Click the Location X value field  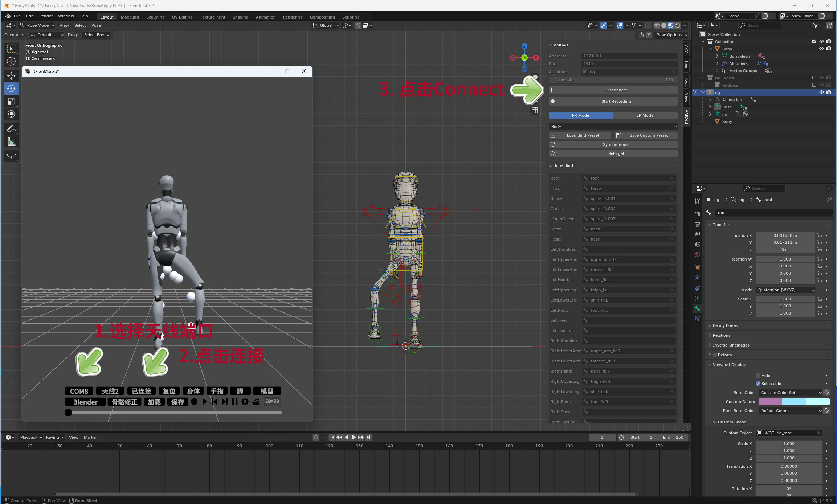pyautogui.click(x=785, y=235)
